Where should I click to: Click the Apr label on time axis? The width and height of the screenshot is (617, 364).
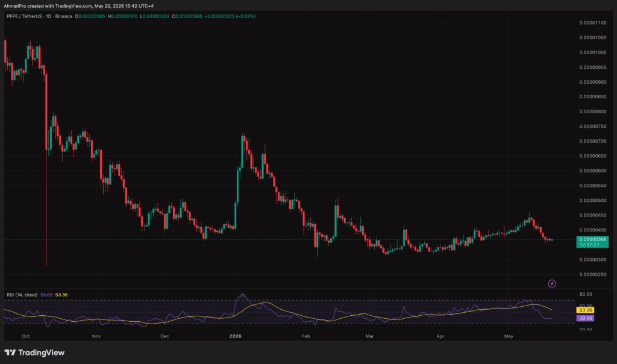440,336
